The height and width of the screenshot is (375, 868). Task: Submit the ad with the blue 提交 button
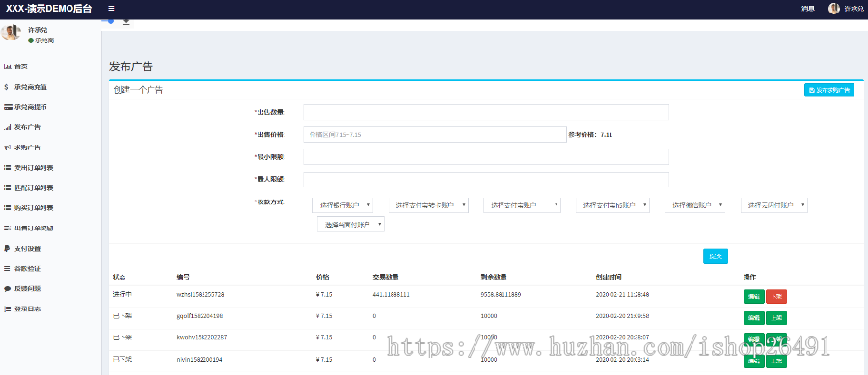pos(716,256)
